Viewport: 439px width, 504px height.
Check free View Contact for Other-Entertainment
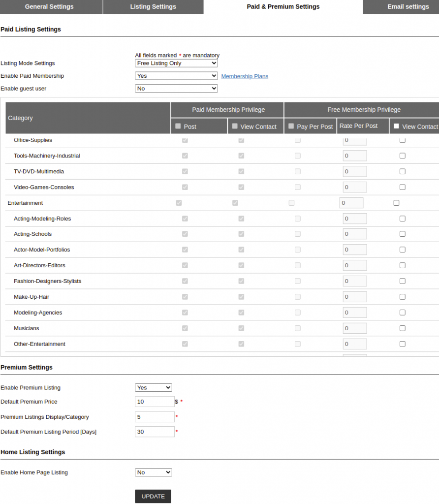403,344
